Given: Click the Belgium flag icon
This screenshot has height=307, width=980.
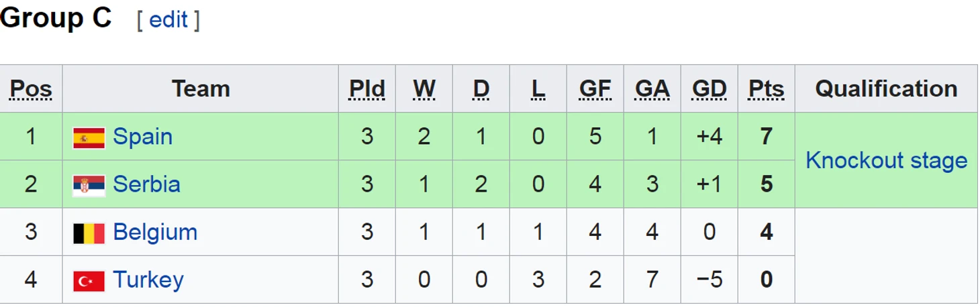Looking at the screenshot, I should (89, 233).
